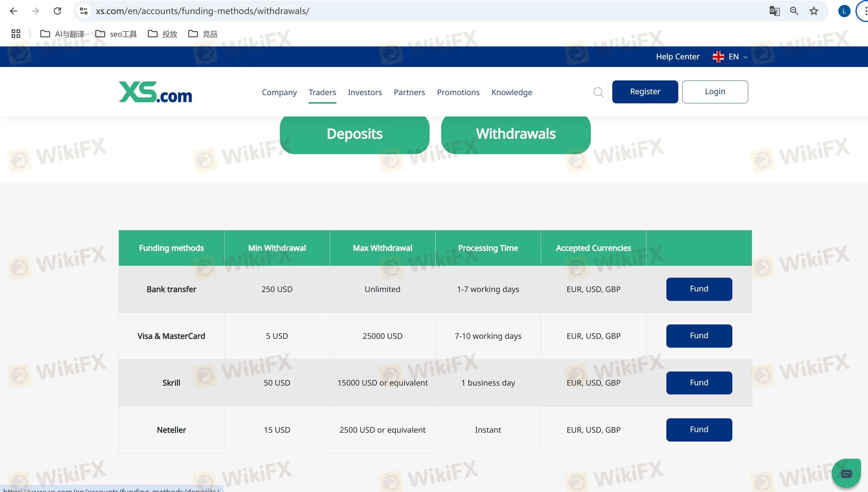Go back with the browser back arrow
This screenshot has height=492, width=868.
pyautogui.click(x=13, y=11)
